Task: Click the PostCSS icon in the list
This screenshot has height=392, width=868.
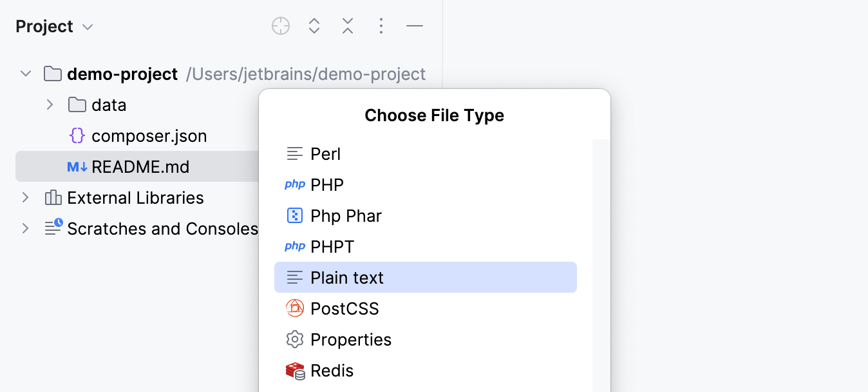Action: 294,308
